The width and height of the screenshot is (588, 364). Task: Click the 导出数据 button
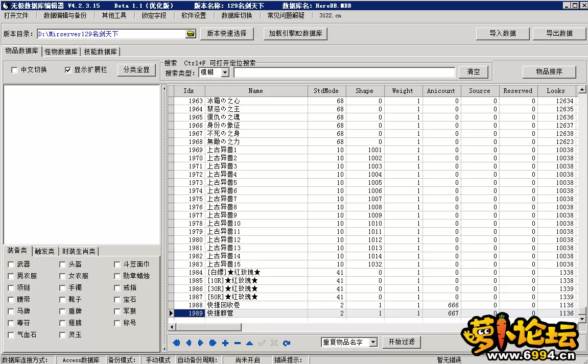click(x=559, y=33)
